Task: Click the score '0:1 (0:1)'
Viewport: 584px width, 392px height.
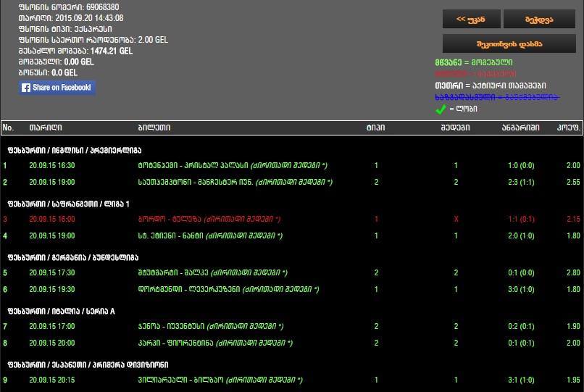Action: pos(521,343)
